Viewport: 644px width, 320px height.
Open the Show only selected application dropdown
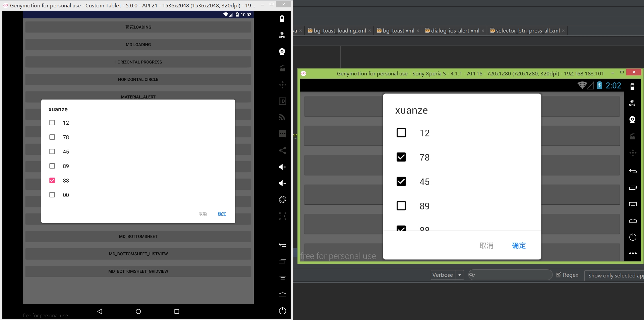click(614, 275)
